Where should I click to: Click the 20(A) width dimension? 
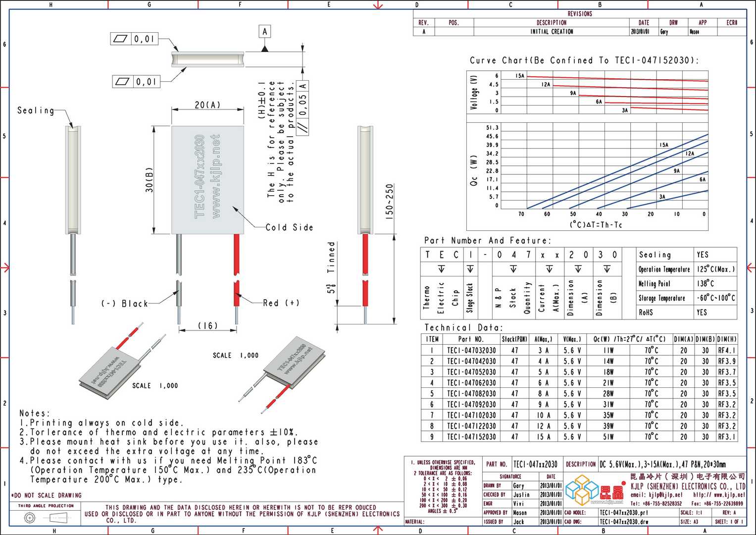tap(207, 105)
